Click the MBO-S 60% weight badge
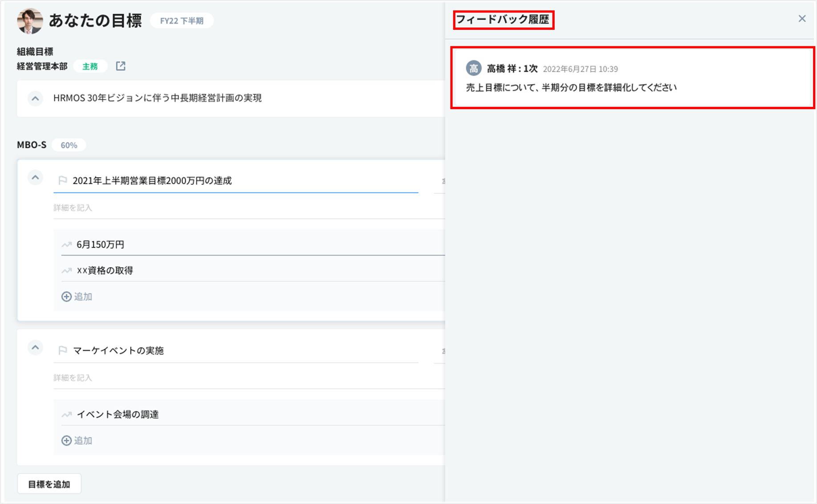 tap(69, 145)
